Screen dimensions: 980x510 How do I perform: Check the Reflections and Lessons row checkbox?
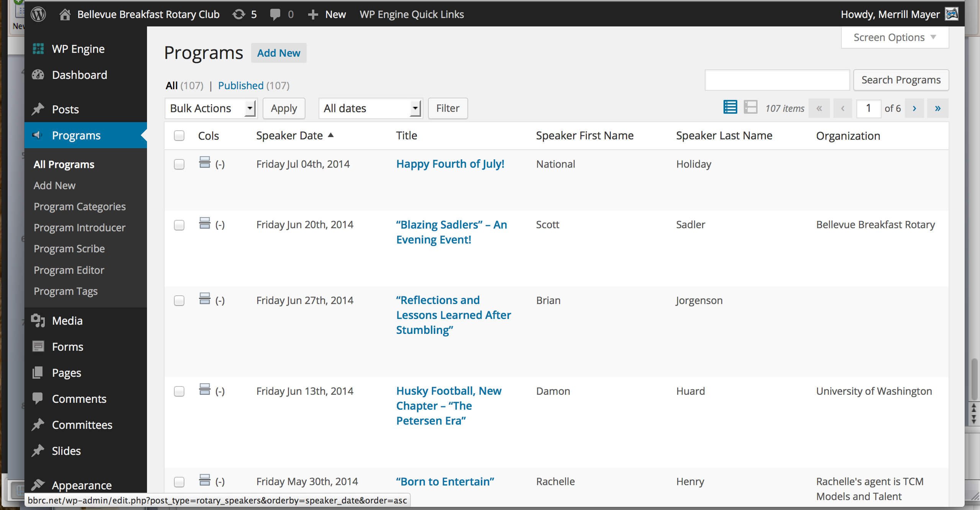click(179, 301)
